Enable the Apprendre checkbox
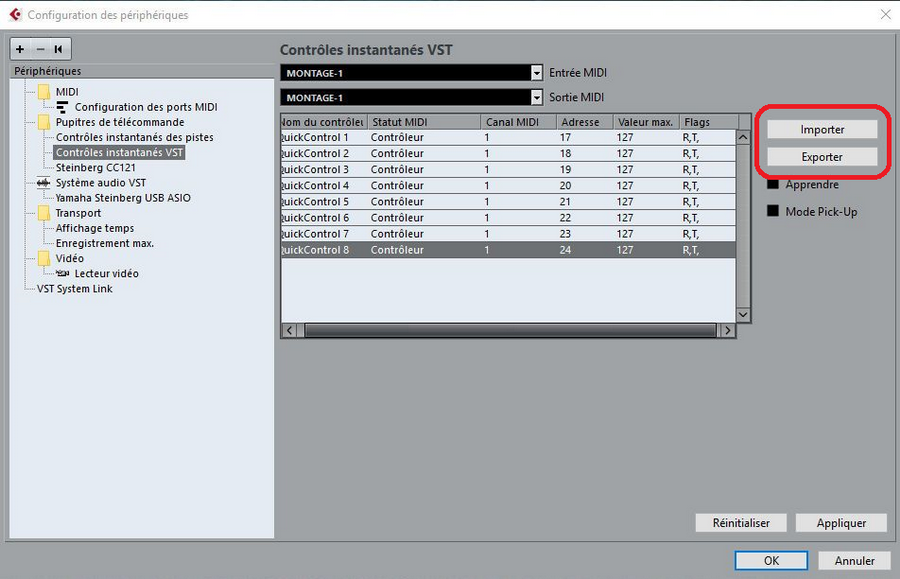This screenshot has width=900, height=579. (773, 184)
